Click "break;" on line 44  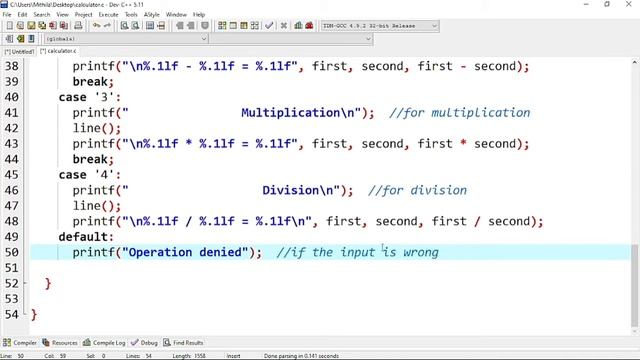pyautogui.click(x=93, y=159)
